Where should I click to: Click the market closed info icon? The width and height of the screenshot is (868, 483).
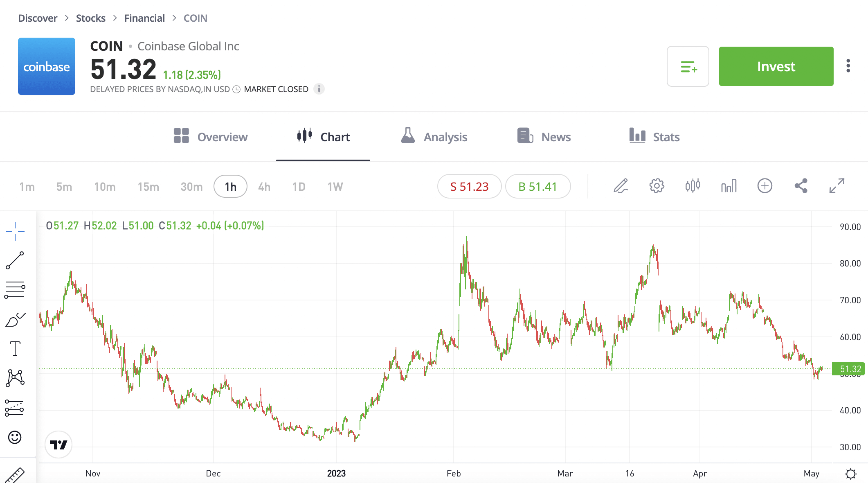(x=319, y=89)
